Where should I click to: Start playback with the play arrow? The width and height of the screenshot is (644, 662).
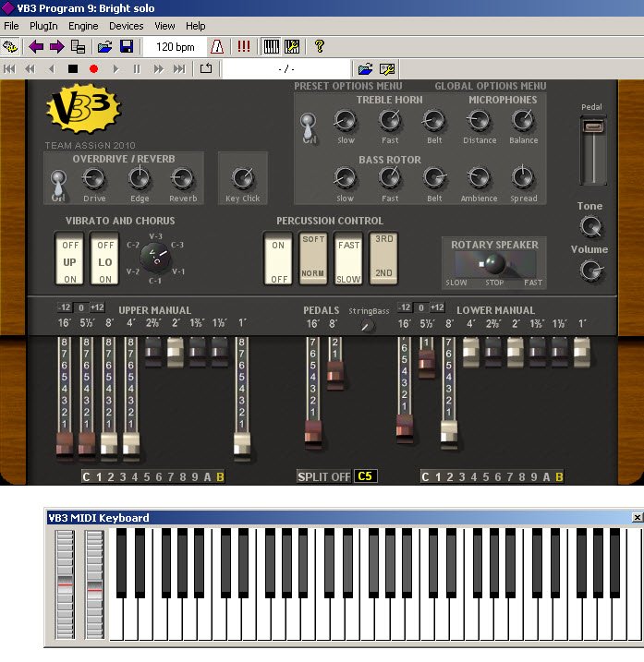[115, 69]
